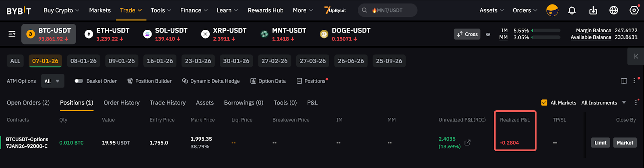644x168 pixels.
Task: Open the notifications bell
Action: click(x=572, y=10)
